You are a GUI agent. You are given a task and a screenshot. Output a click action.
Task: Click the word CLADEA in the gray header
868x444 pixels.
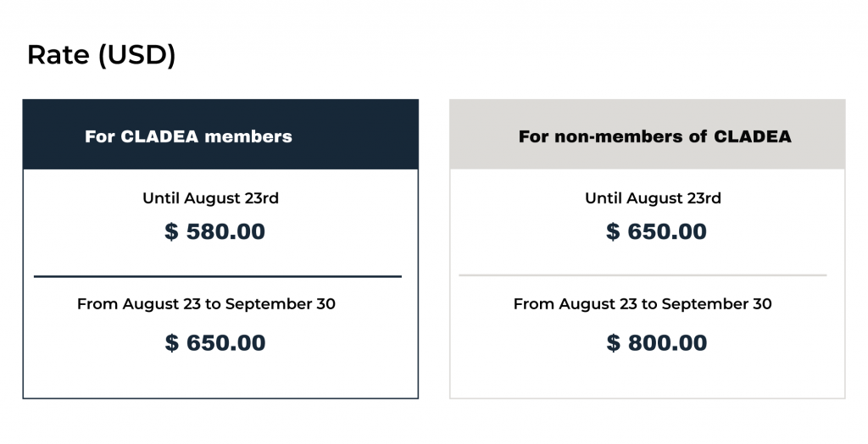tap(753, 136)
